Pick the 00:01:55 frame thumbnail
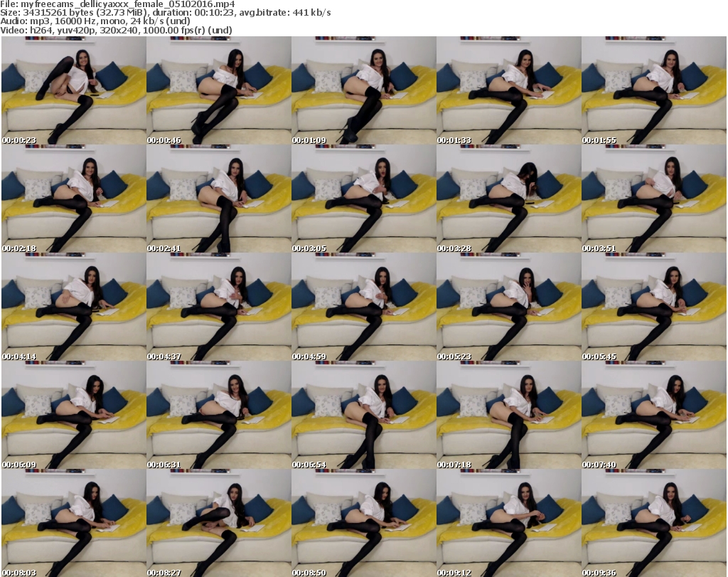The height and width of the screenshot is (577, 728). [653, 91]
